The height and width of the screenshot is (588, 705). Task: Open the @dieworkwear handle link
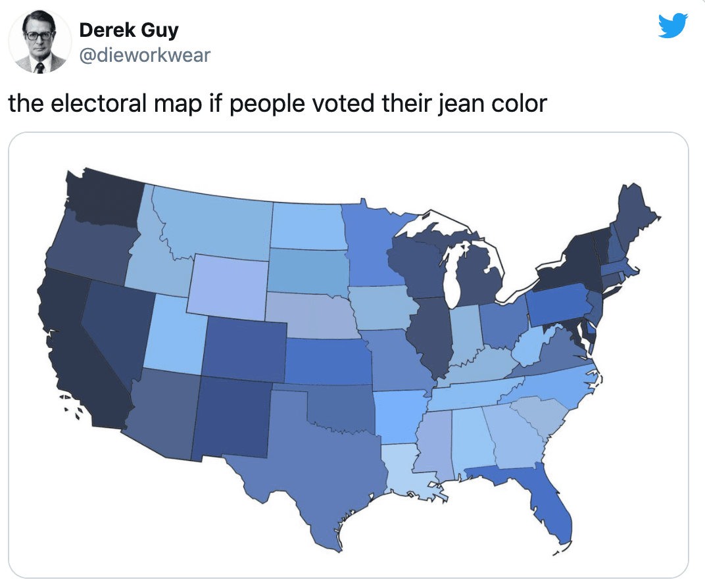[145, 55]
